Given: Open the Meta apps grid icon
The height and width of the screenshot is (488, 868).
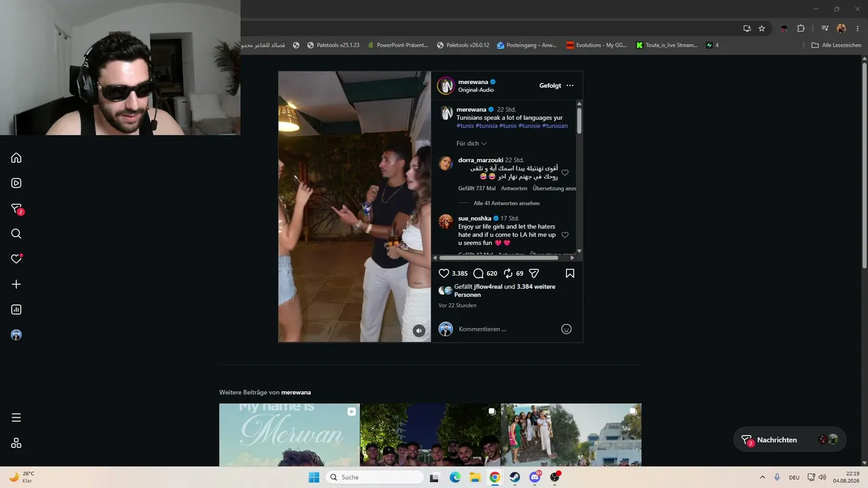Looking at the screenshot, I should [x=16, y=443].
